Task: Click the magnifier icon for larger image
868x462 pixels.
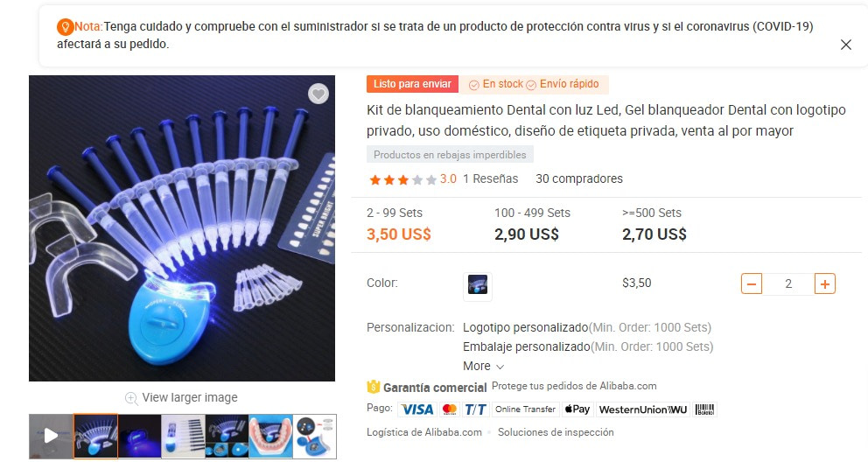Action: (x=131, y=398)
